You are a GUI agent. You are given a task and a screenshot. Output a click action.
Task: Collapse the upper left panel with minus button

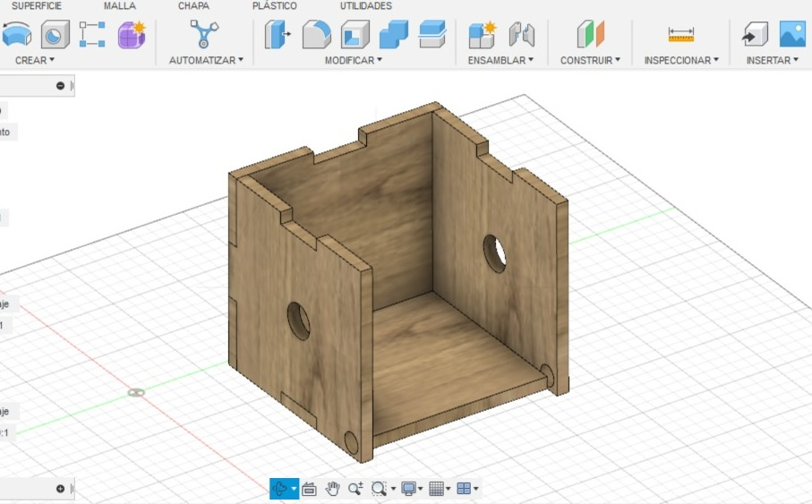[x=60, y=85]
